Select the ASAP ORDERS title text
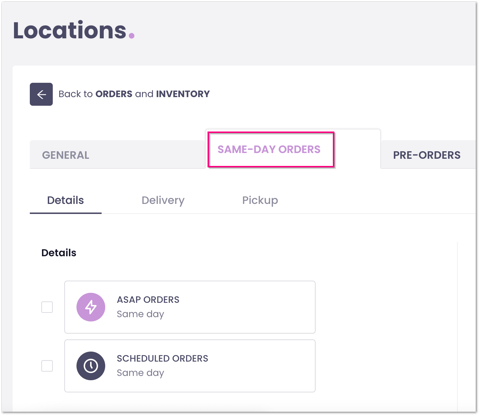Viewport: 479px width, 415px height. tap(148, 300)
